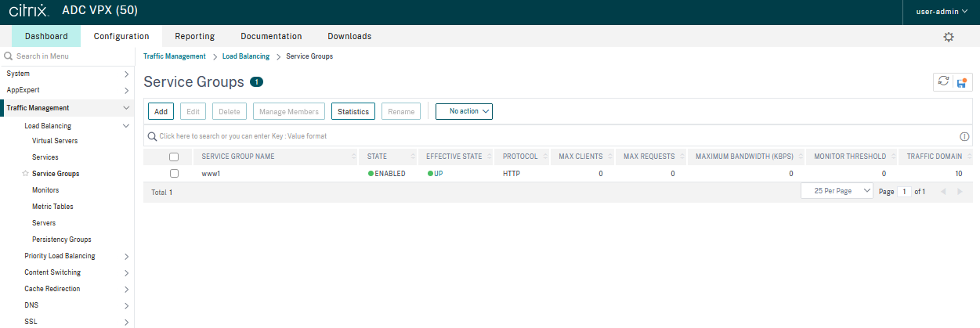Select all rows header checkbox

(174, 157)
